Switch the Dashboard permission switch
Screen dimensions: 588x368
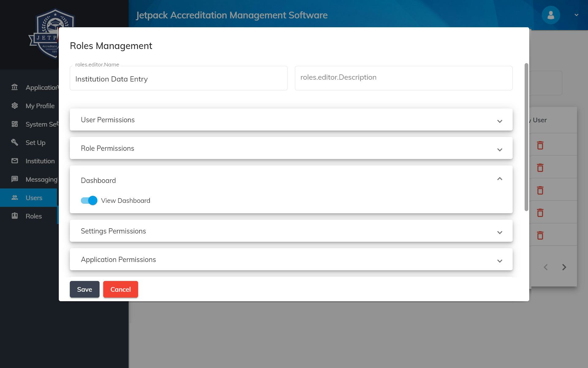coord(88,200)
